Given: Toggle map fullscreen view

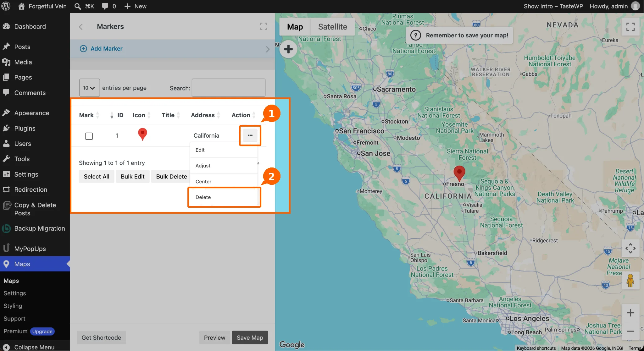Looking at the screenshot, I should (x=630, y=27).
